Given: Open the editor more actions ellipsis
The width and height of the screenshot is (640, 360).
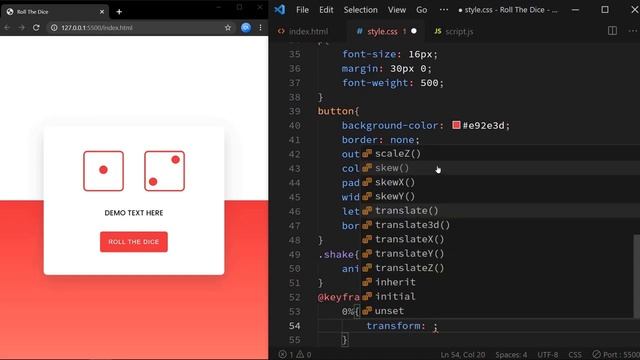Looking at the screenshot, I should coord(633,31).
